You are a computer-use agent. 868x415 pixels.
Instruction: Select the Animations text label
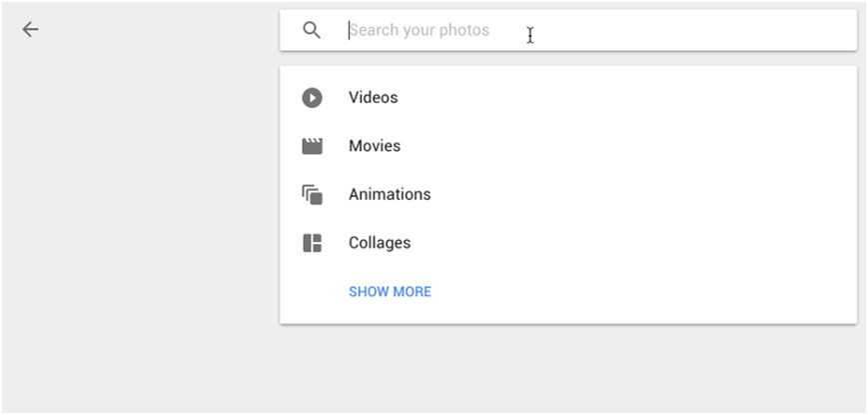click(x=390, y=195)
